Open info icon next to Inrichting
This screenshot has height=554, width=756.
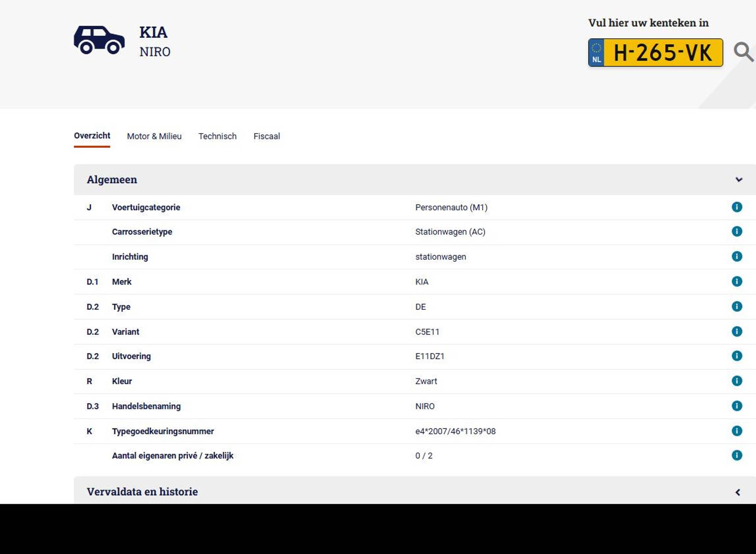click(737, 256)
